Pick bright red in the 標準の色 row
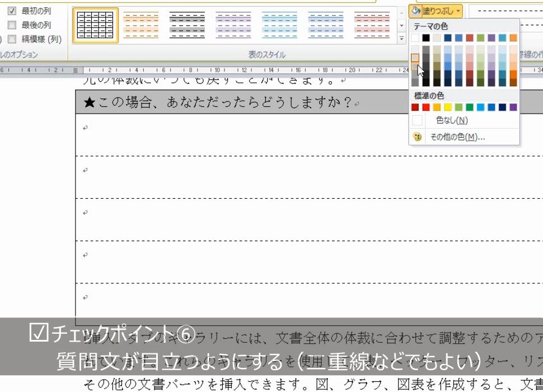Screen dimensions: 543x392 (426, 108)
